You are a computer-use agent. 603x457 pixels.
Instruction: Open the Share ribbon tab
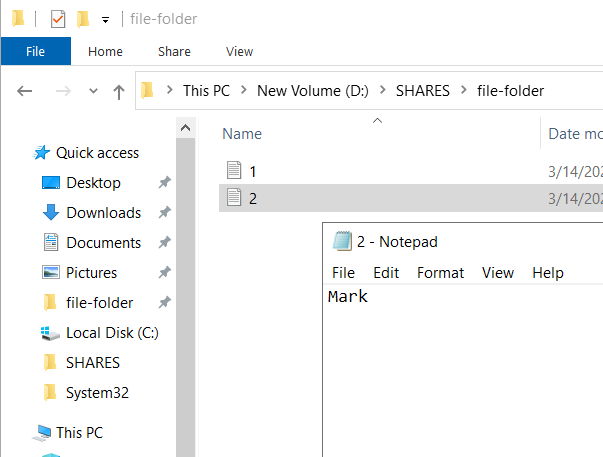[174, 51]
